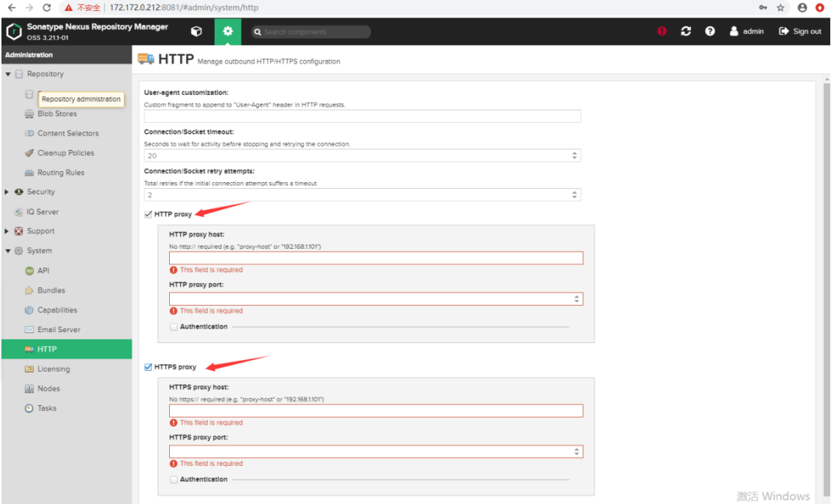Uncheck the HTTP proxy checkbox

(148, 214)
